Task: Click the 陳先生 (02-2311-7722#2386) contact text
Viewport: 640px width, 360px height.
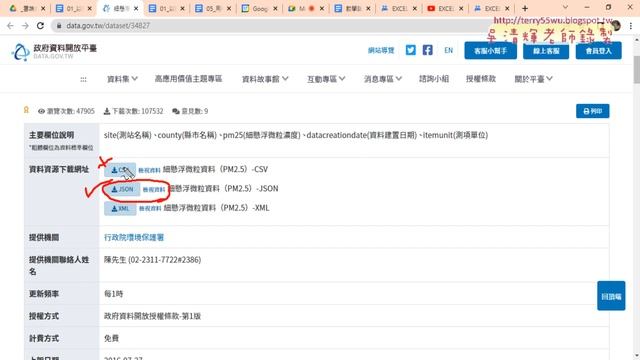Action: [153, 260]
